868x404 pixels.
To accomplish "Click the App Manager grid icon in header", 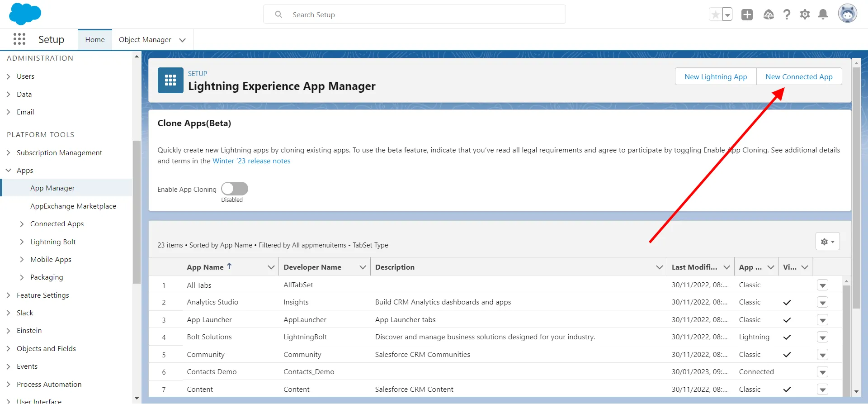I will pos(170,80).
